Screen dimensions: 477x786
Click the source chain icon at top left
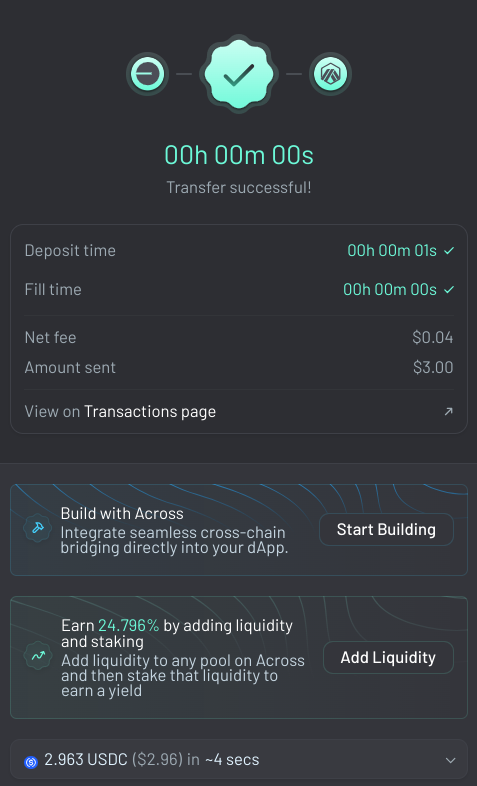point(147,74)
